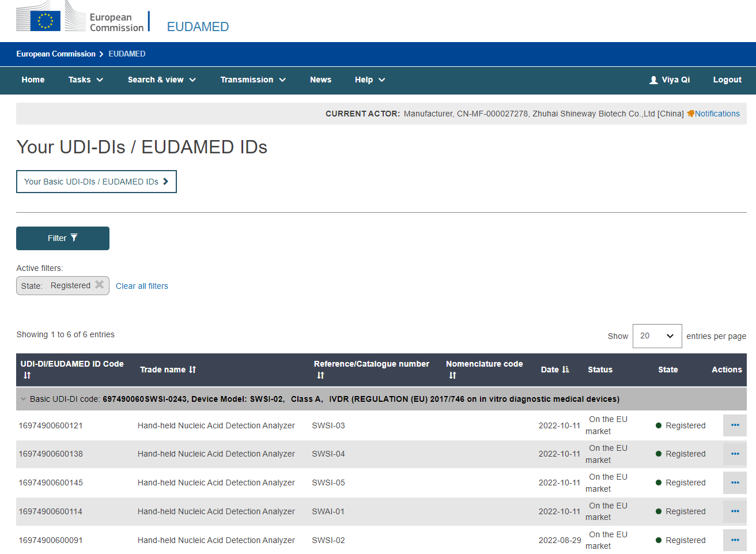The width and height of the screenshot is (756, 554).
Task: Click the Notifications bell icon
Action: pos(690,114)
